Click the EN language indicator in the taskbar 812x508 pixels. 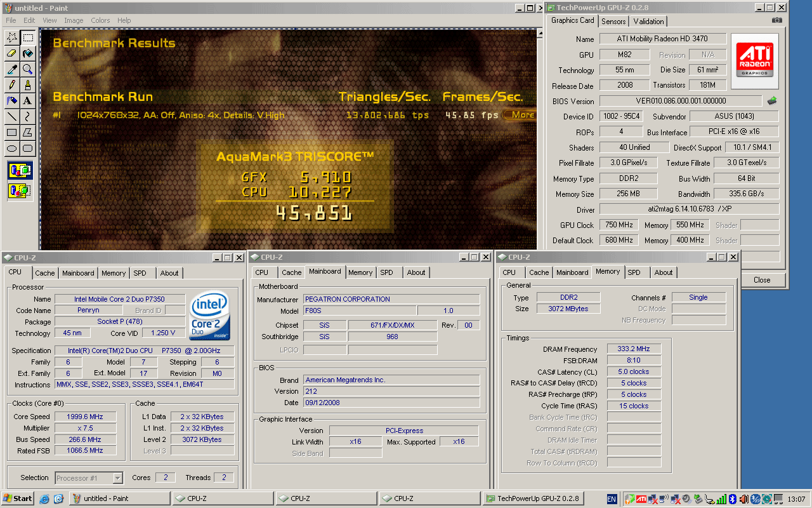612,499
